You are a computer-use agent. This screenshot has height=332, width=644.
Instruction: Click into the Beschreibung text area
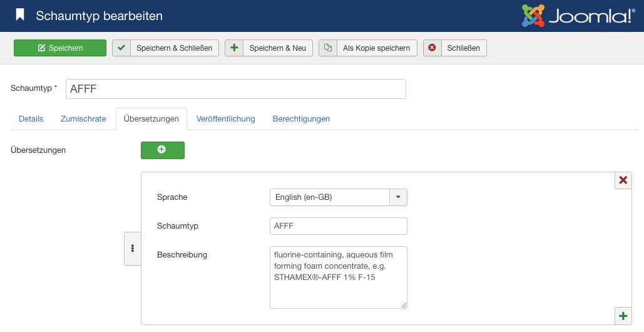[339, 278]
